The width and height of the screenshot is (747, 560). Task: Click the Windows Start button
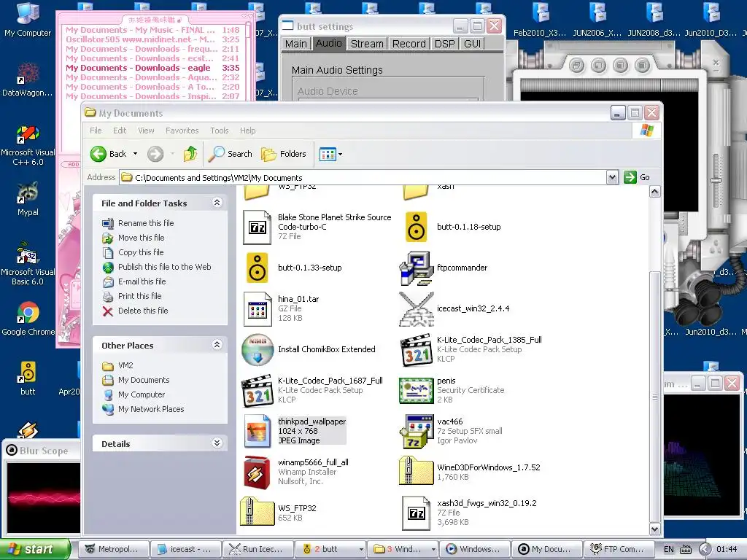click(x=35, y=549)
